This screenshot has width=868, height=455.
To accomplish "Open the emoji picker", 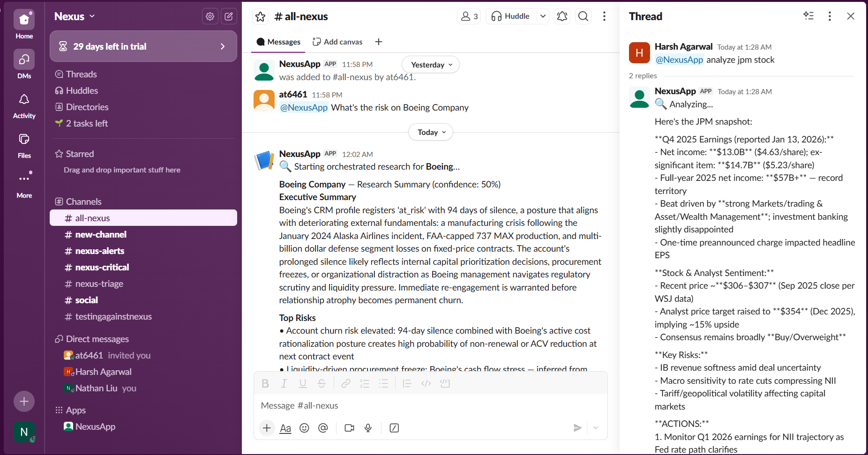I will click(304, 428).
